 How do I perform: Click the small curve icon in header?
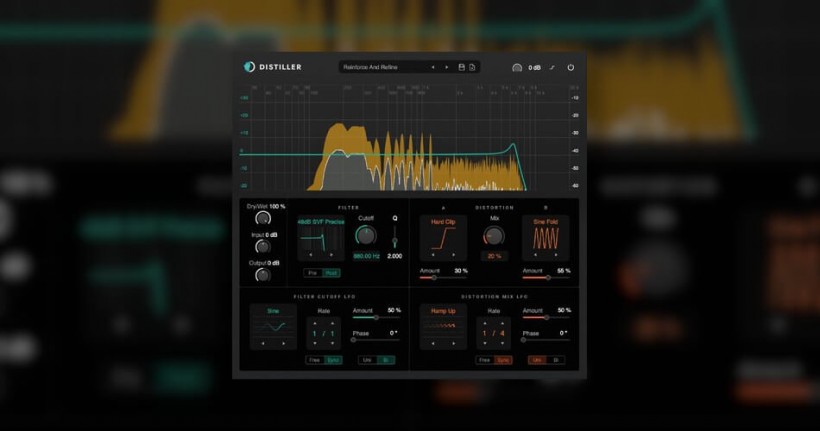point(552,67)
